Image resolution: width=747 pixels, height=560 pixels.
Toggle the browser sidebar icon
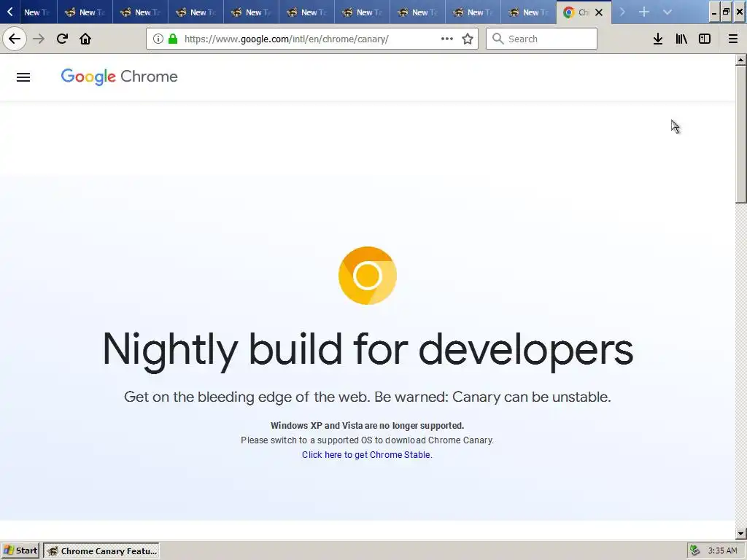tap(705, 39)
